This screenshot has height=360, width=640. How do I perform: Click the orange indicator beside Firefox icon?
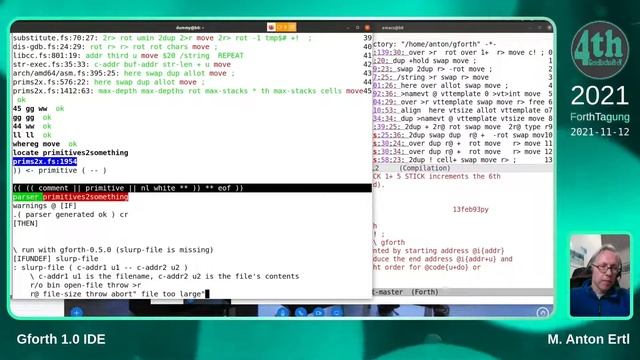pyautogui.click(x=286, y=27)
